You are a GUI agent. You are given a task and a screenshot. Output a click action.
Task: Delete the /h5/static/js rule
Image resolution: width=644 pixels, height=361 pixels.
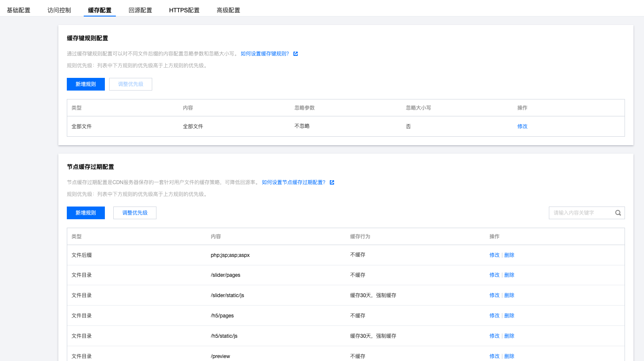pos(509,336)
